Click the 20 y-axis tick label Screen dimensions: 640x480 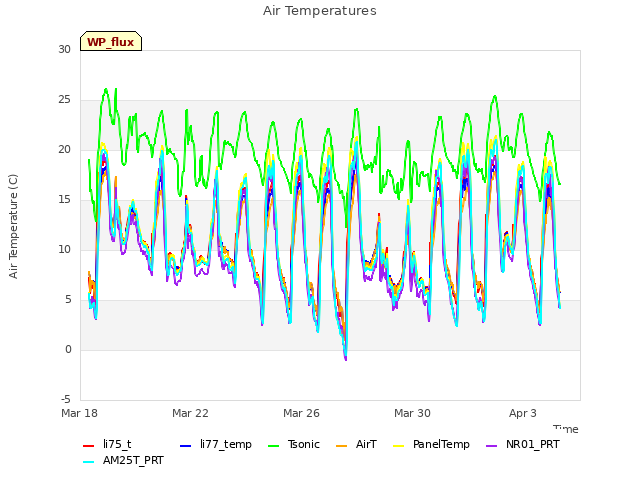(x=64, y=149)
